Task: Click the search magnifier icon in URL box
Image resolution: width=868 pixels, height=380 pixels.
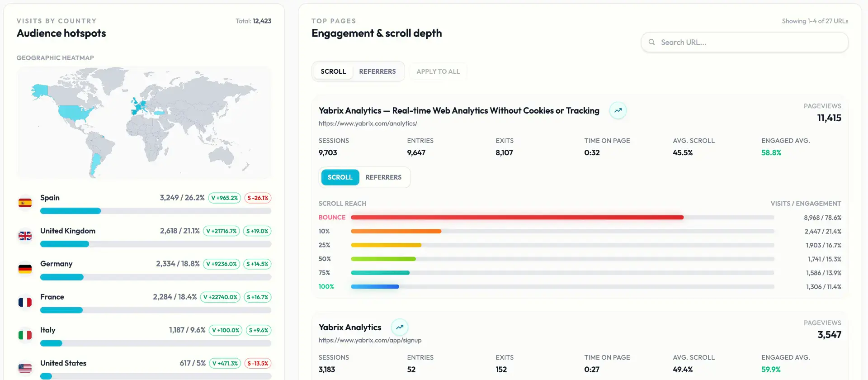Action: [x=651, y=42]
